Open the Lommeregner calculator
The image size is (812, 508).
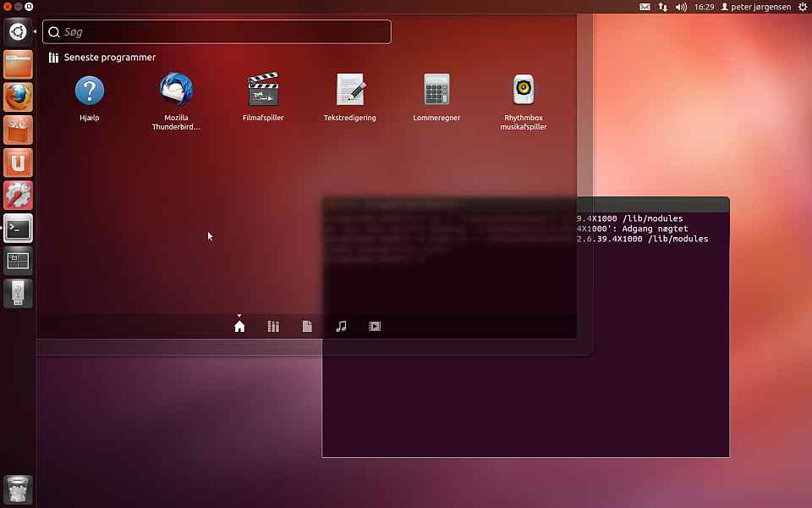[x=436, y=91]
